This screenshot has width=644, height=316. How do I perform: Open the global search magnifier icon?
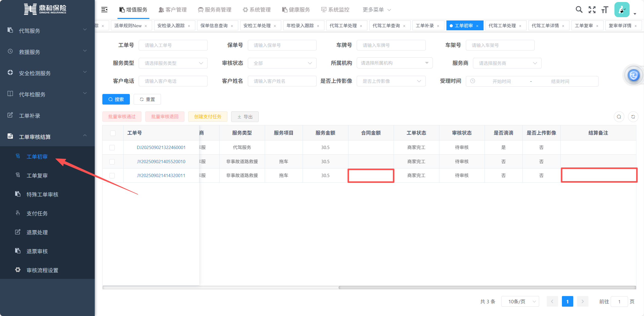point(579,10)
